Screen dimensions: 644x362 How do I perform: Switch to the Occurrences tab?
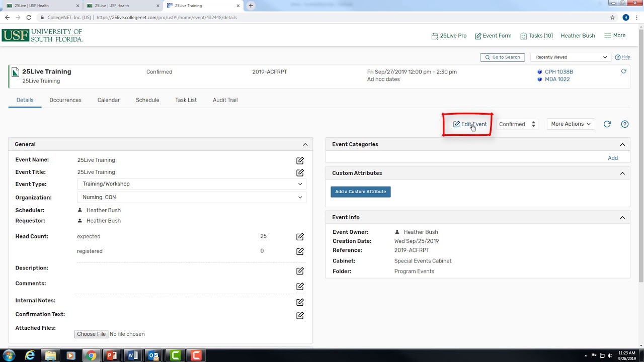(65, 100)
